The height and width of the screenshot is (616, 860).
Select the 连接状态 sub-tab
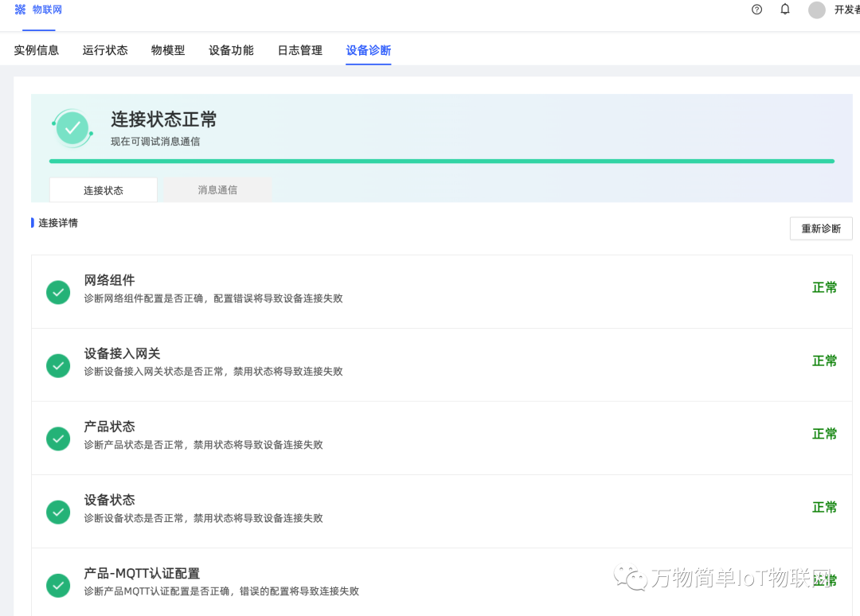[x=104, y=190]
